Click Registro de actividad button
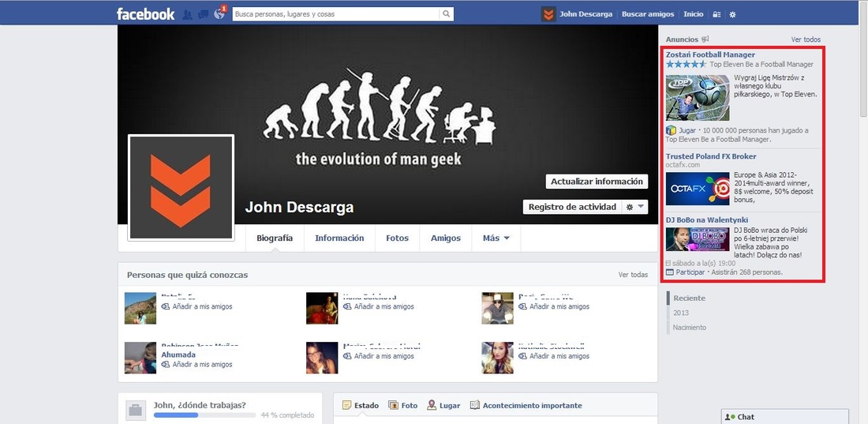 572,207
